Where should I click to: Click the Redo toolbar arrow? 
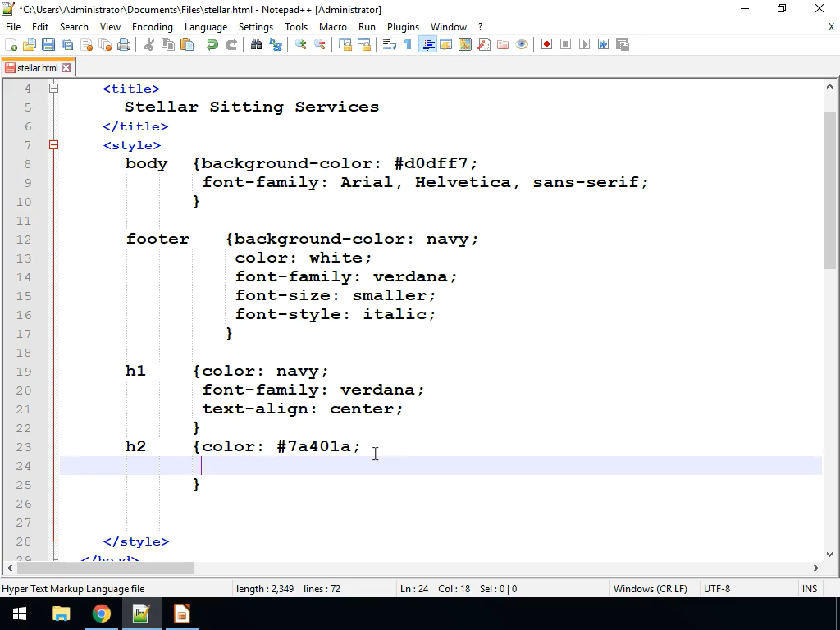231,44
